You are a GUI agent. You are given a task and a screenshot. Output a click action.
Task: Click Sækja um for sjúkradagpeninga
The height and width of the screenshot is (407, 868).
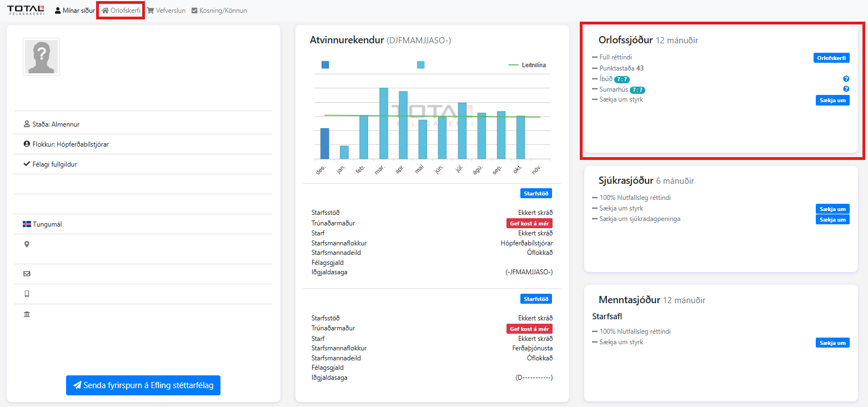click(x=832, y=219)
